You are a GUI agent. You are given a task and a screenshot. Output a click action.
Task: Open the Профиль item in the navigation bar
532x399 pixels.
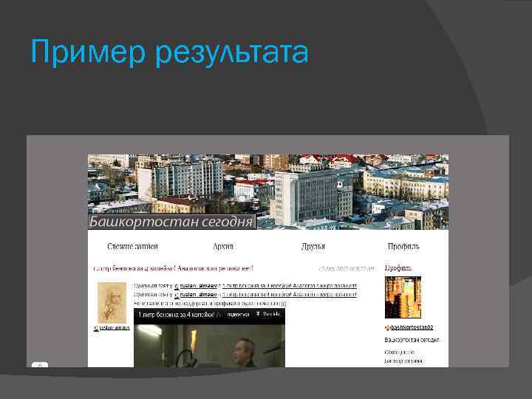[x=403, y=246]
